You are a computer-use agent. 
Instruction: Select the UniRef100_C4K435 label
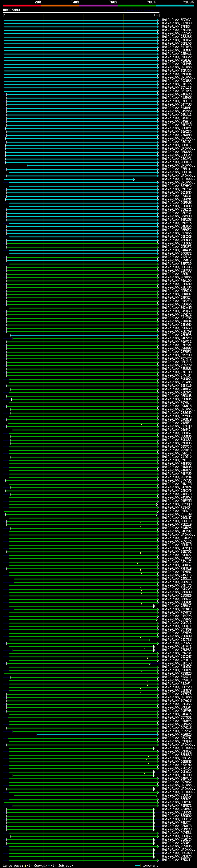[x=177, y=250]
